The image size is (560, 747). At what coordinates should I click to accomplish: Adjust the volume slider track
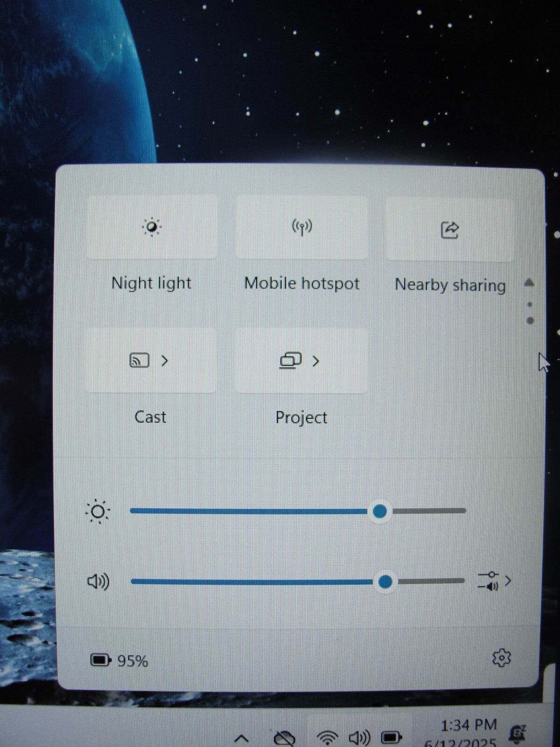pos(298,581)
